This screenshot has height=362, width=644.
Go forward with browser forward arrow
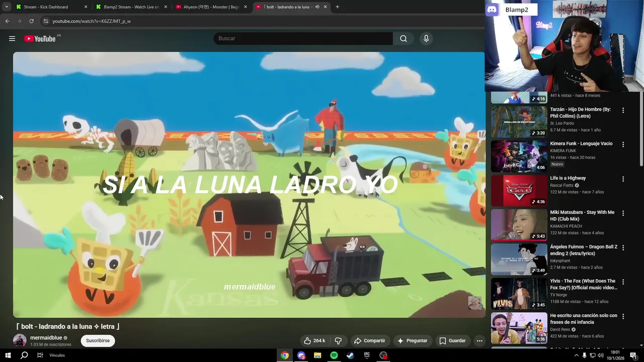[x=19, y=21]
